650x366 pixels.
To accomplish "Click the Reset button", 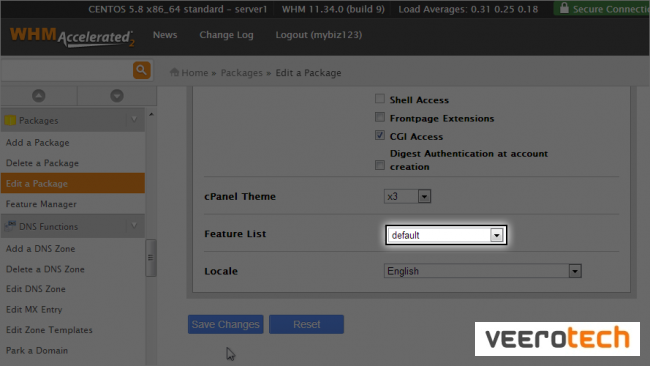I will [306, 324].
